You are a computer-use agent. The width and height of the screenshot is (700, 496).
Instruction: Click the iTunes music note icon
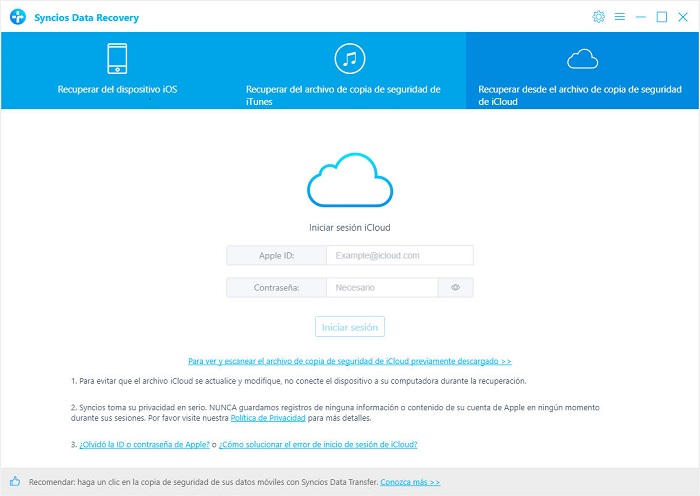[x=350, y=58]
